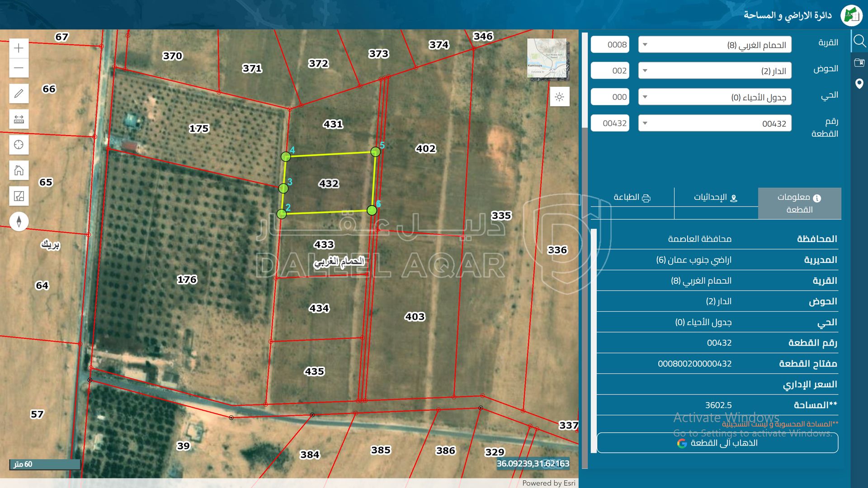Click the location pin sidebar icon
The image size is (868, 488).
pyautogui.click(x=859, y=84)
